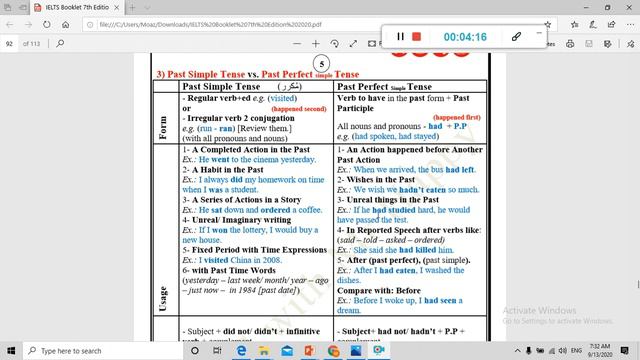This screenshot has height=360, width=640.
Task: Open network status in tray
Action: coord(551,351)
